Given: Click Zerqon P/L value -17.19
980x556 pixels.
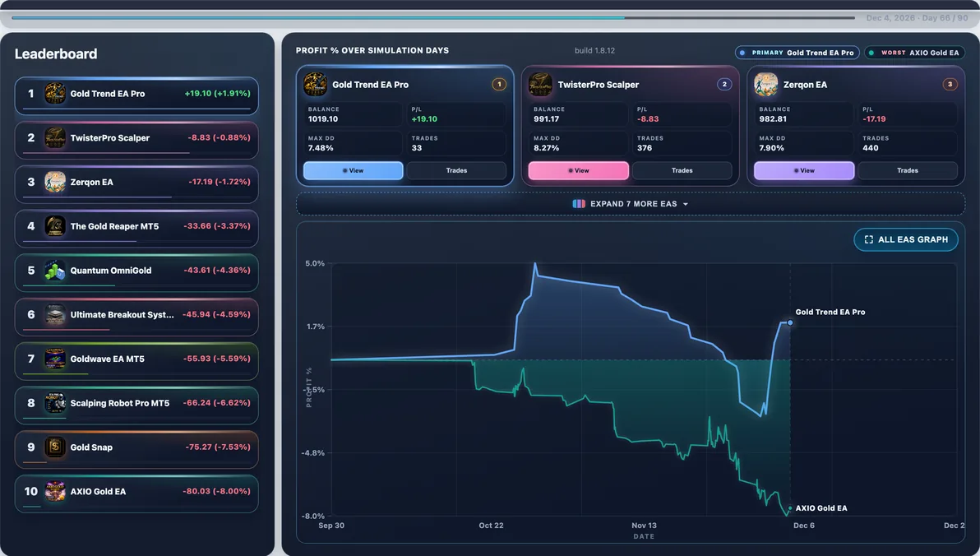Looking at the screenshot, I should point(874,118).
